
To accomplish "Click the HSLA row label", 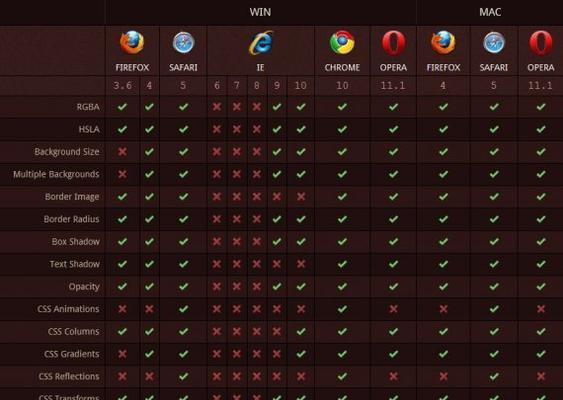I will pyautogui.click(x=89, y=129).
